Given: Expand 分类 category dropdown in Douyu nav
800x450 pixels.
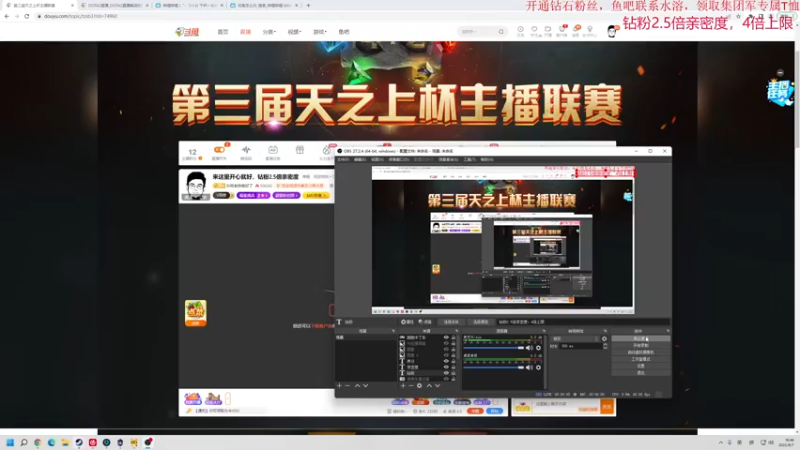Looking at the screenshot, I should coord(269,32).
